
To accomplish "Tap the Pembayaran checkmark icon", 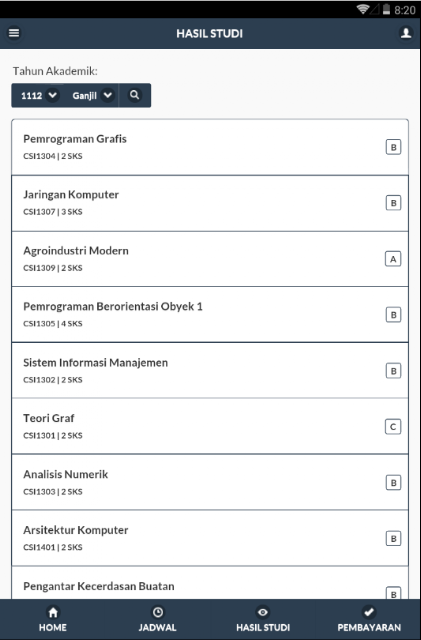I will click(x=369, y=612).
